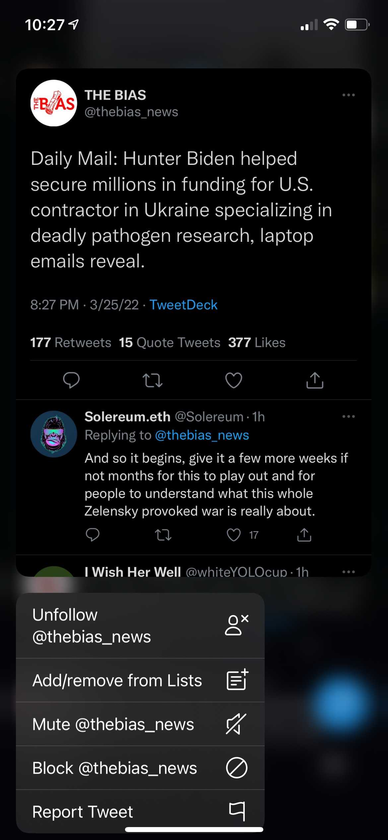
Task: Reply to Solereum.eth's comment
Action: click(x=92, y=535)
